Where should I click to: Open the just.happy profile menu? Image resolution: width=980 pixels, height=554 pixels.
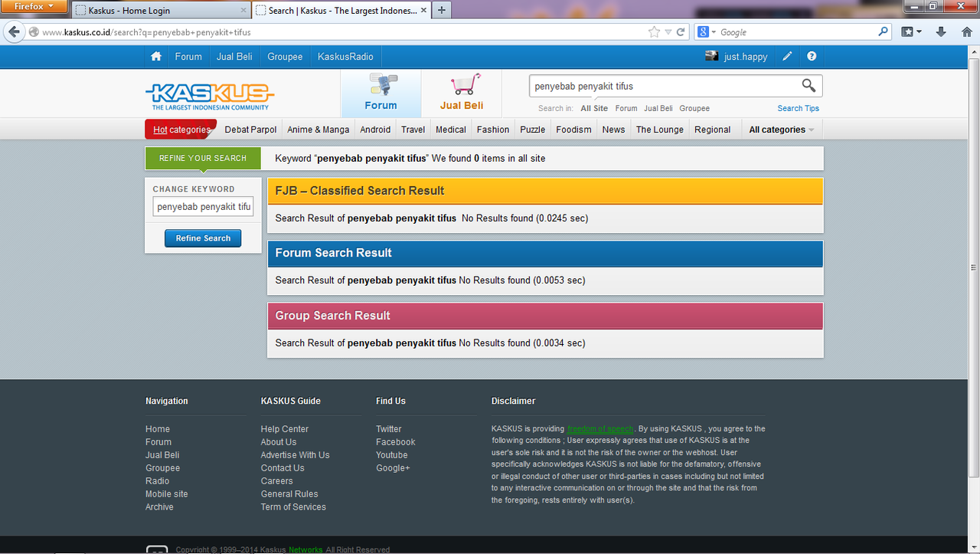tap(746, 57)
